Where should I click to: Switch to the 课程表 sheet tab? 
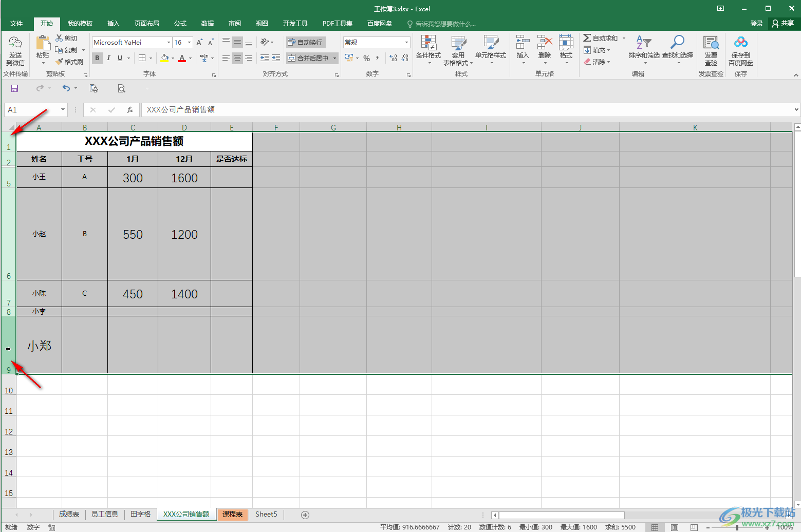[x=232, y=514]
